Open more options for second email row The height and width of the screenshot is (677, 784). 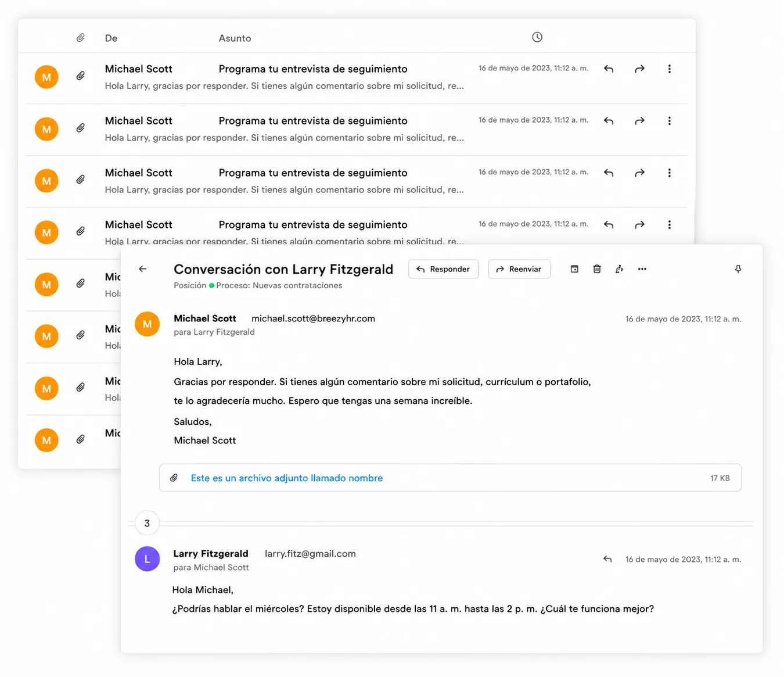[670, 121]
